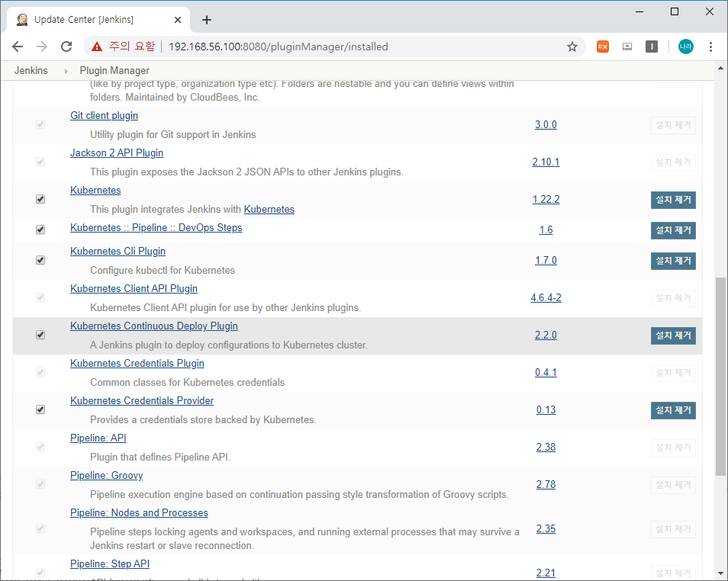The height and width of the screenshot is (581, 728).
Task: Reload the Jenkins page
Action: click(66, 47)
